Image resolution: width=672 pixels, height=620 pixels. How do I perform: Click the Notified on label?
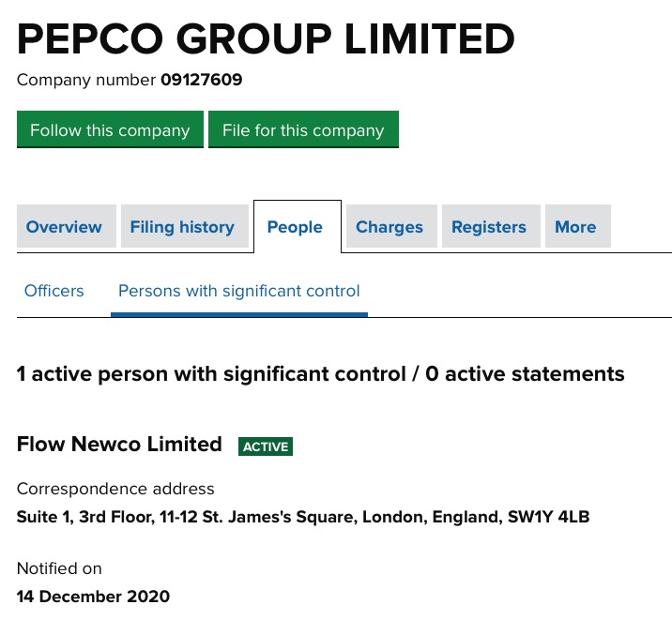click(59, 568)
